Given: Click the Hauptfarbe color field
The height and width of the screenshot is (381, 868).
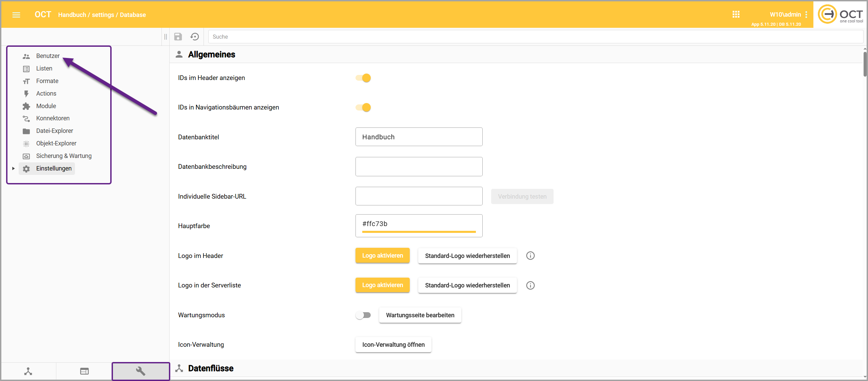Looking at the screenshot, I should pyautogui.click(x=419, y=224).
